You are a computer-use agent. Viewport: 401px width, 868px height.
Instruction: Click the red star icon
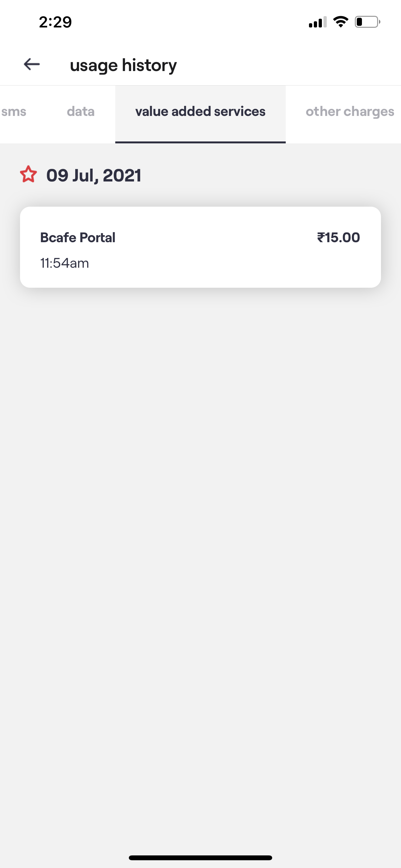point(28,175)
